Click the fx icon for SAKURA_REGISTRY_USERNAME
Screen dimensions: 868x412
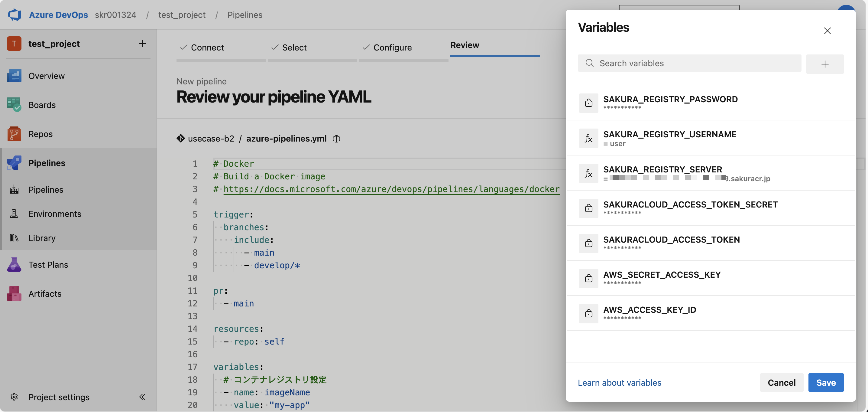click(588, 138)
